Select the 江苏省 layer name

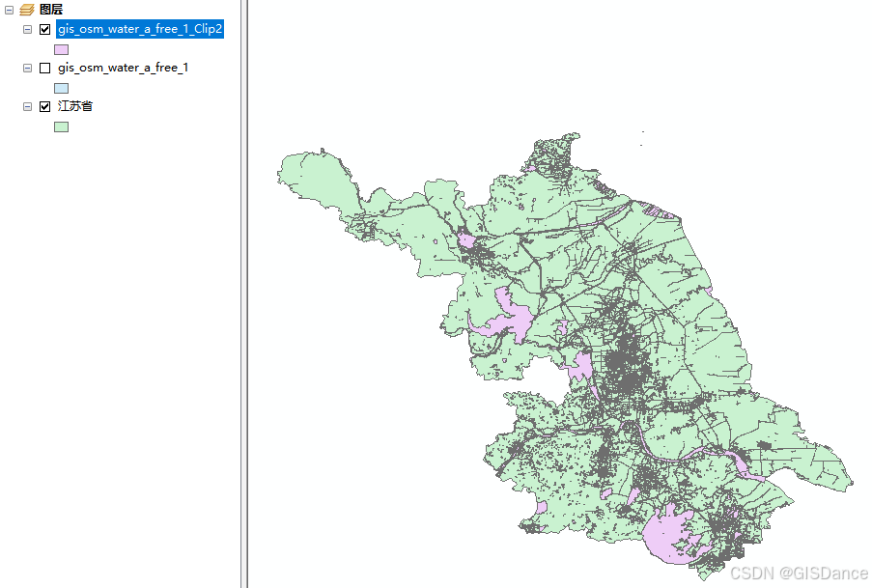pyautogui.click(x=75, y=105)
